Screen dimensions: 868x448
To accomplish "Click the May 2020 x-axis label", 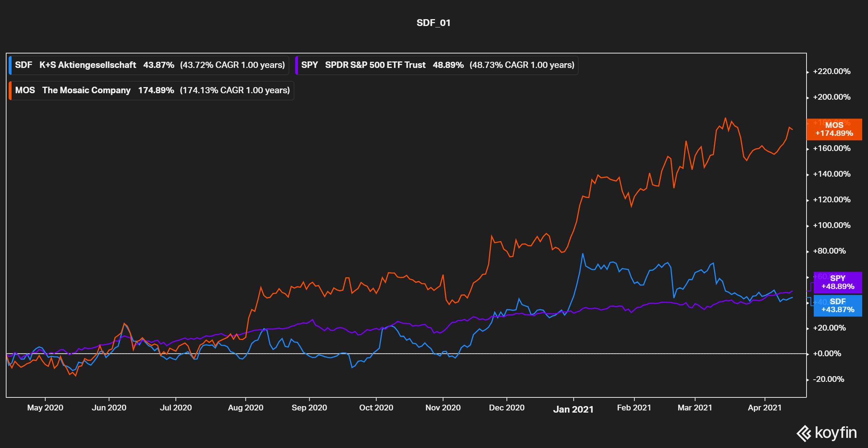I will pos(45,408).
